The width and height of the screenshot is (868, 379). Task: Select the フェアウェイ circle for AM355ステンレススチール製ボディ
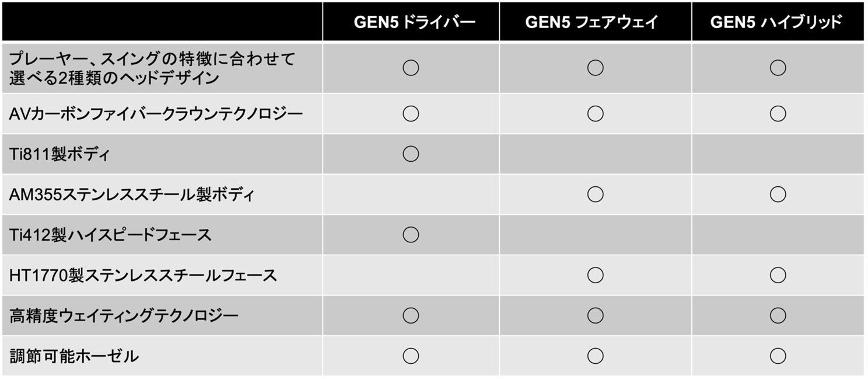(595, 194)
